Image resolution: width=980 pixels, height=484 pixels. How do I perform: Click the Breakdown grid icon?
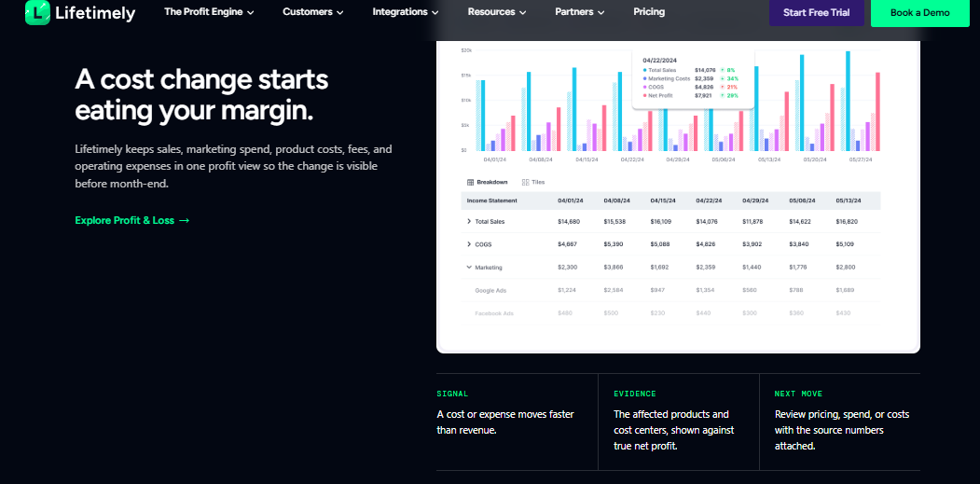pos(471,182)
